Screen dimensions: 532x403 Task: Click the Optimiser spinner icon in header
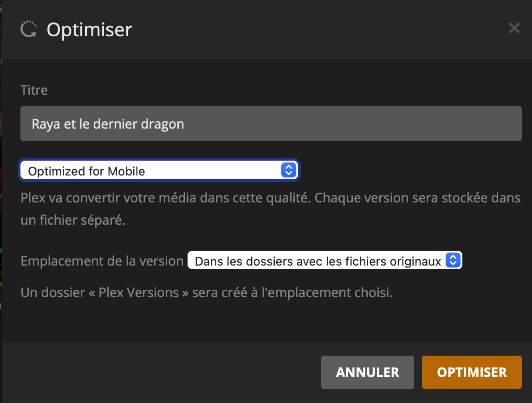29,30
